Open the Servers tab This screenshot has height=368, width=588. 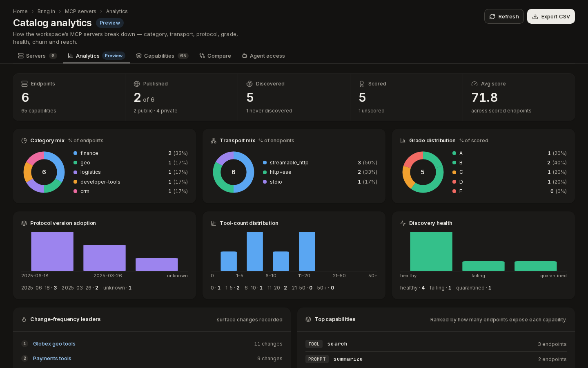(x=38, y=56)
